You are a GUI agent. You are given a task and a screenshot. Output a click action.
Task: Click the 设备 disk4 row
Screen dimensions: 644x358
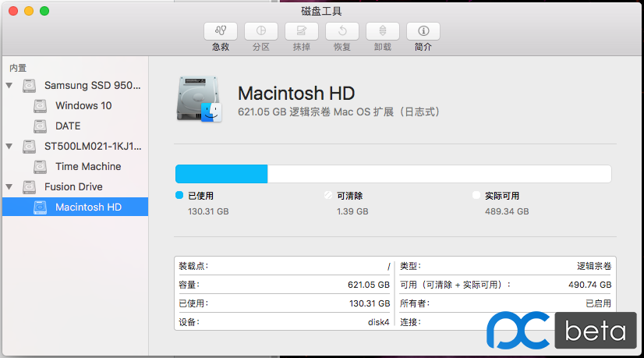coord(285,322)
